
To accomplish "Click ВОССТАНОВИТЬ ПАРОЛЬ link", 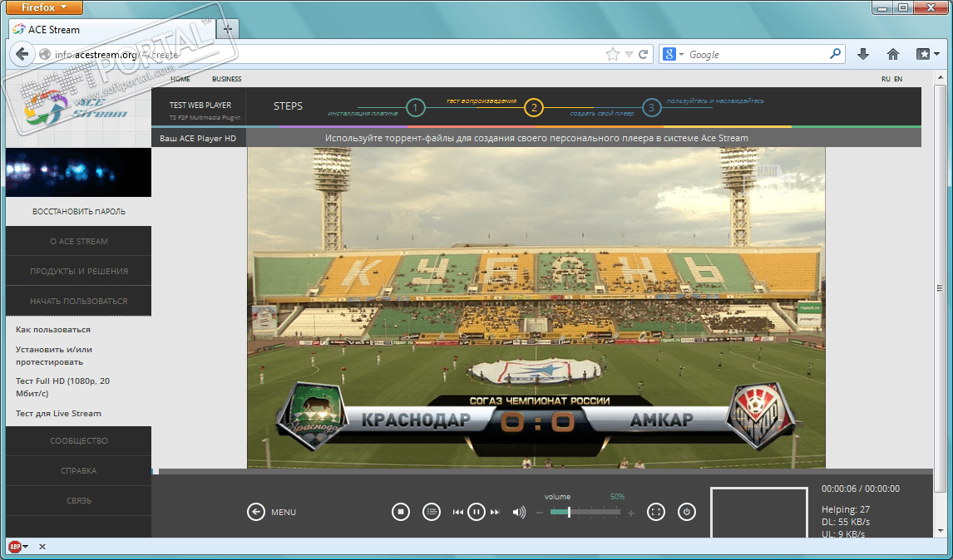I will [79, 211].
